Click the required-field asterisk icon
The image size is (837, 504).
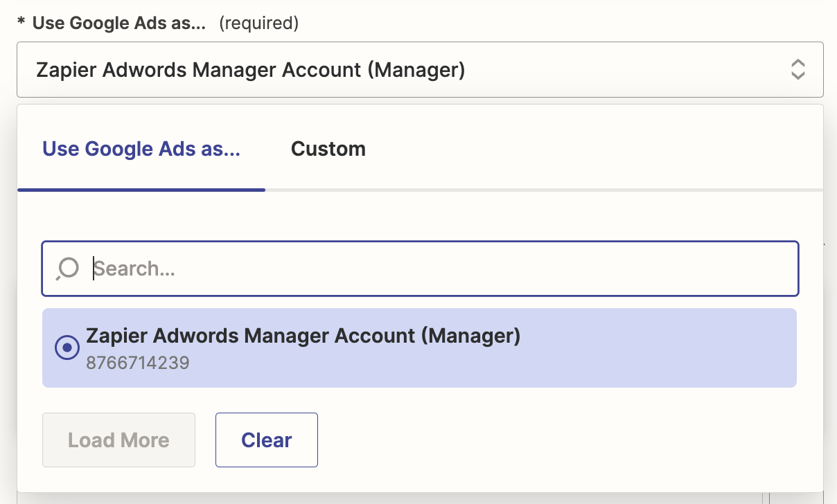[x=21, y=24]
